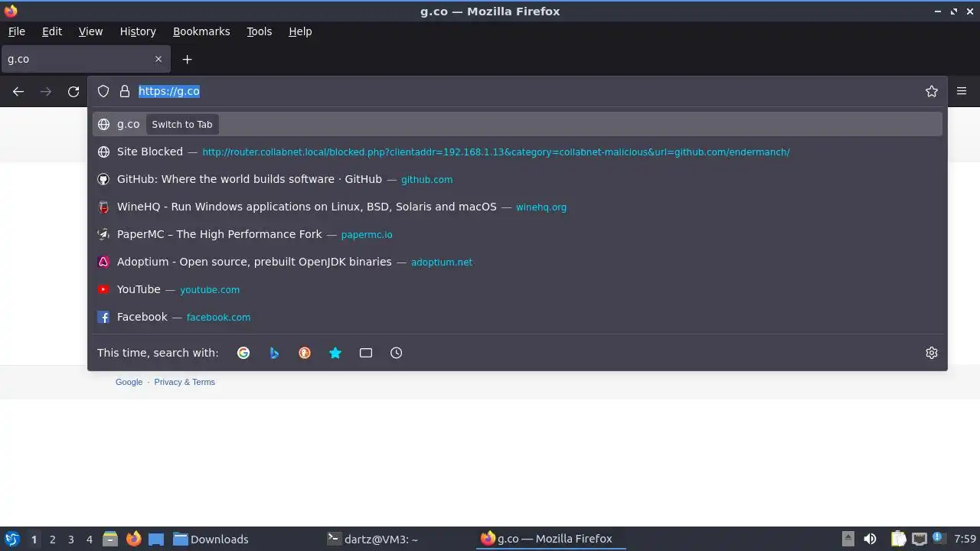
Task: Open the Site Blocked suggestion title
Action: [150, 152]
